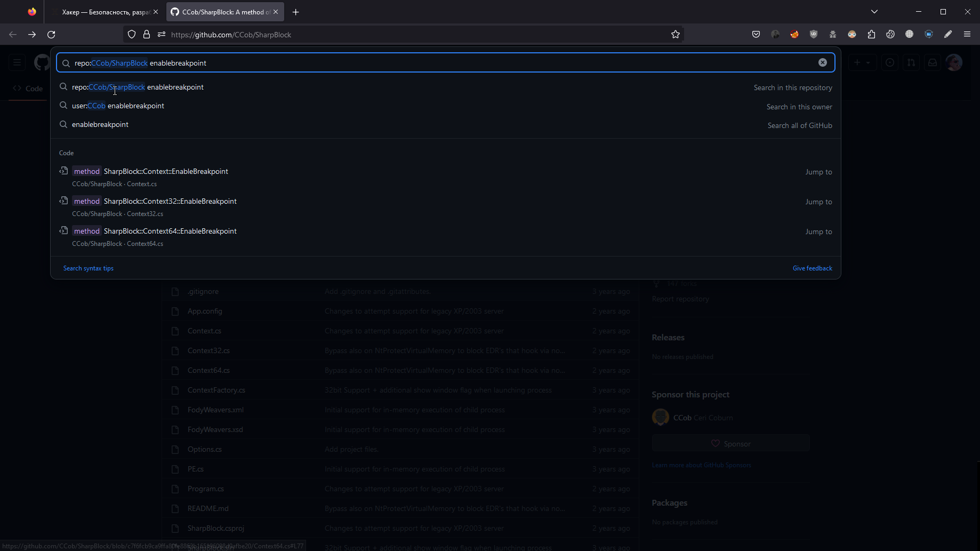Select 'Search all of GitHub' suggestion
Image resolution: width=980 pixels, height=551 pixels.
tap(446, 124)
